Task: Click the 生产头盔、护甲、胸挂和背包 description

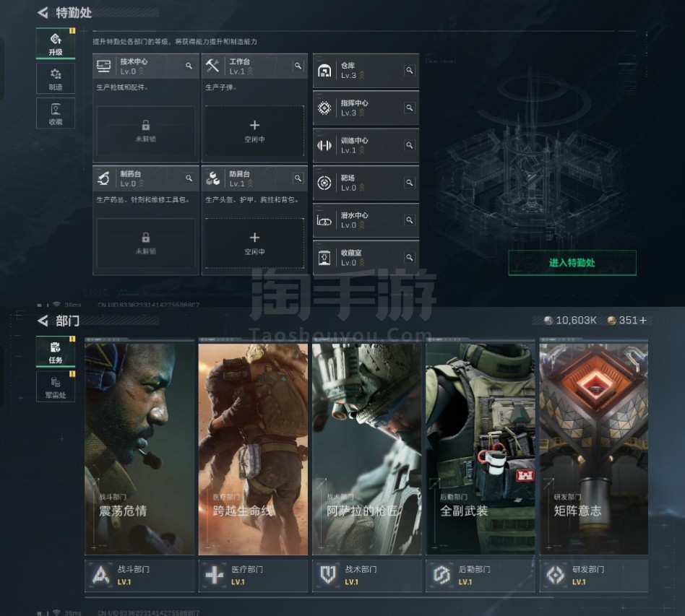Action: (252, 199)
